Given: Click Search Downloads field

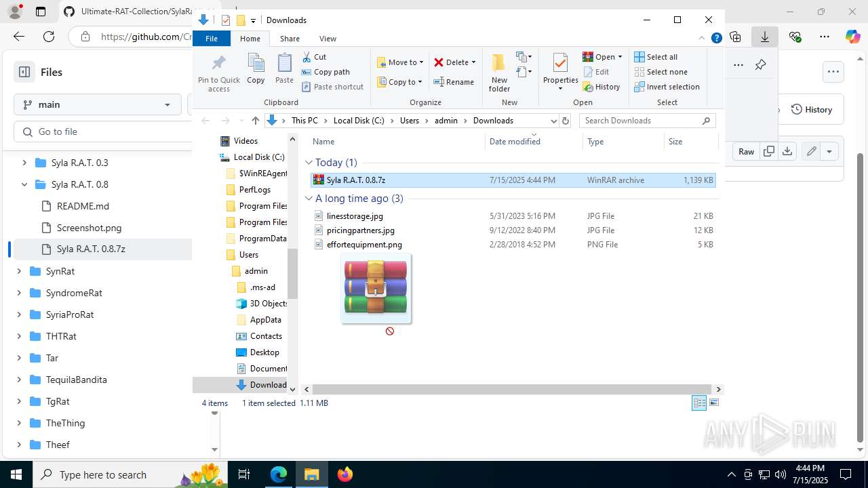Looking at the screenshot, I should [647, 121].
